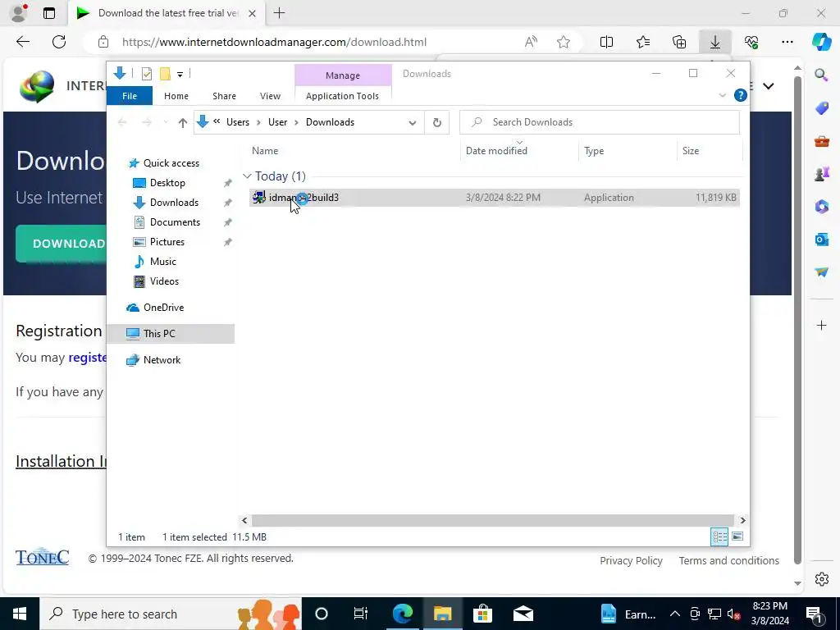Collapse the Today (1) group
This screenshot has width=840, height=630.
tap(246, 176)
